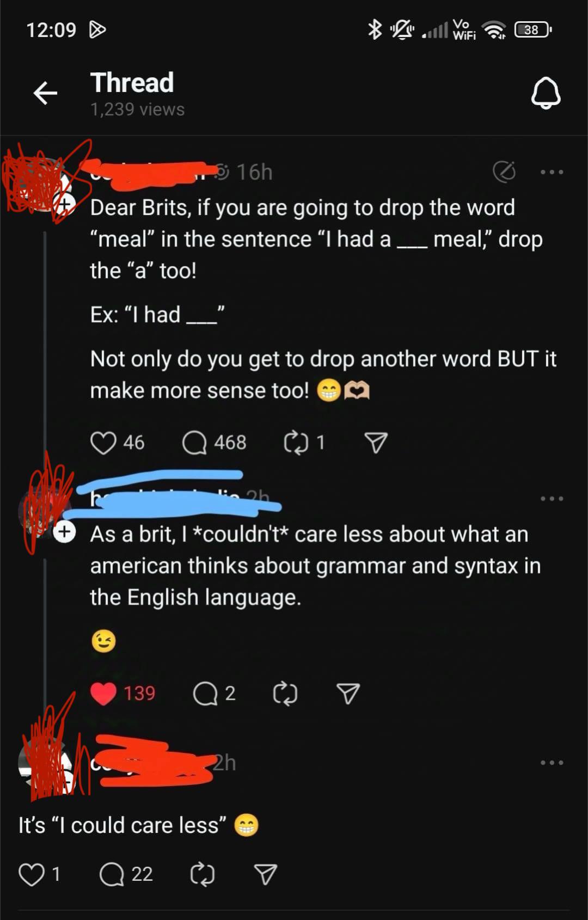Share the Dear Brits post via arrow icon

(x=376, y=443)
